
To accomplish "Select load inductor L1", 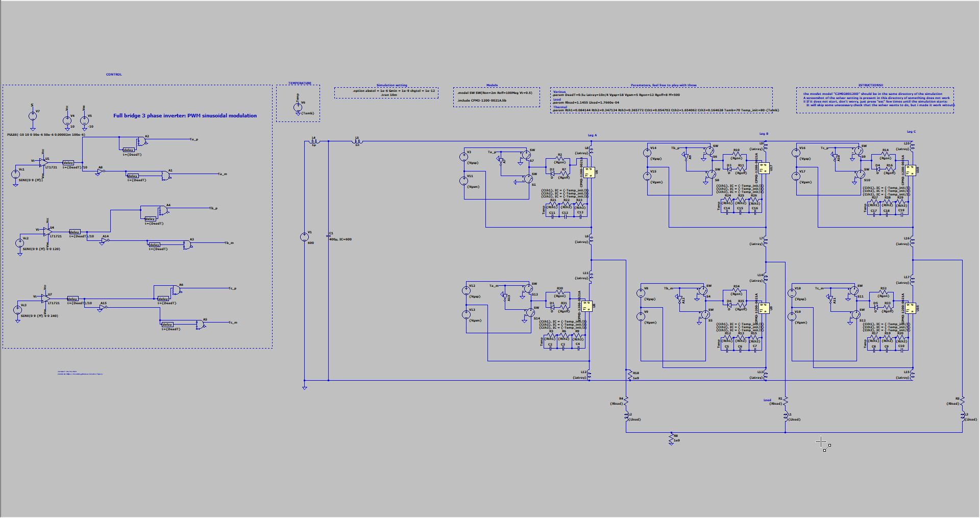I will point(786,417).
